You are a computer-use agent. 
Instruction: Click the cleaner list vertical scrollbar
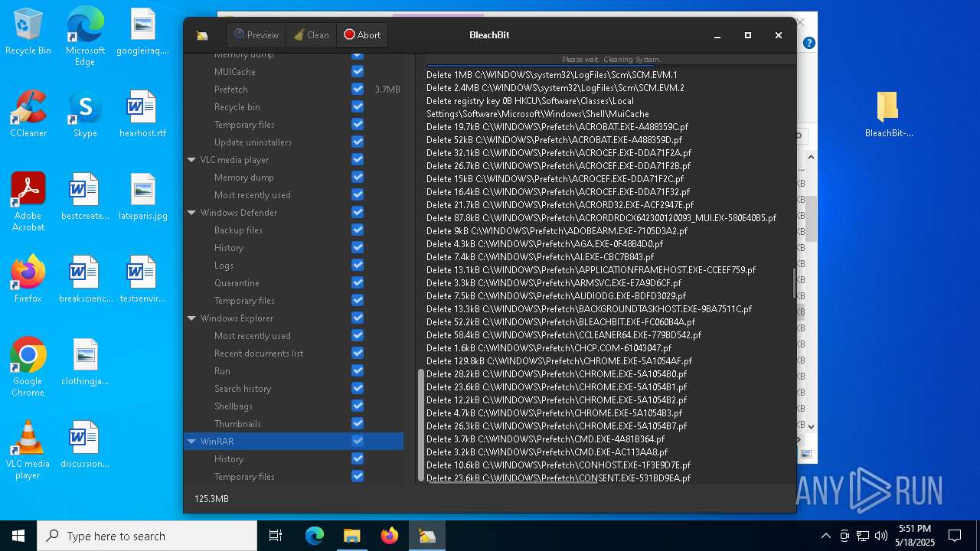[x=420, y=425]
